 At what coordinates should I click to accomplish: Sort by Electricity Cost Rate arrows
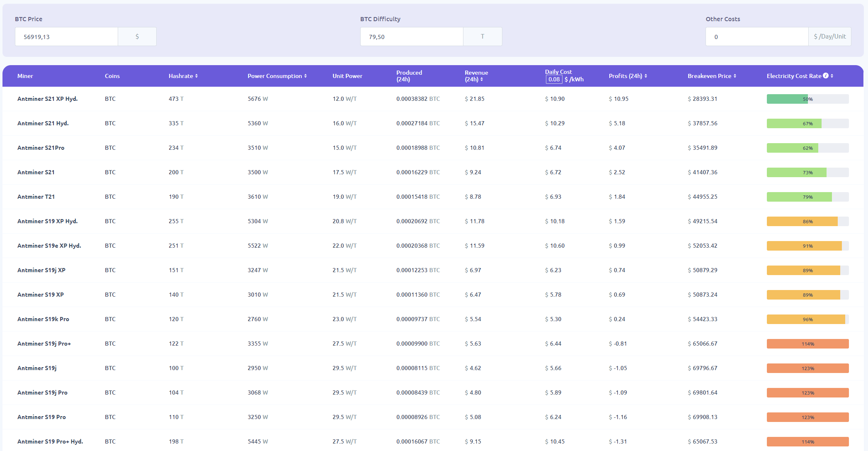(x=832, y=76)
